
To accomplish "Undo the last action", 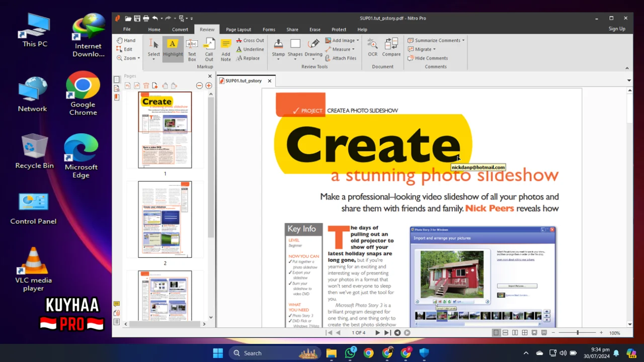I will pyautogui.click(x=155, y=18).
